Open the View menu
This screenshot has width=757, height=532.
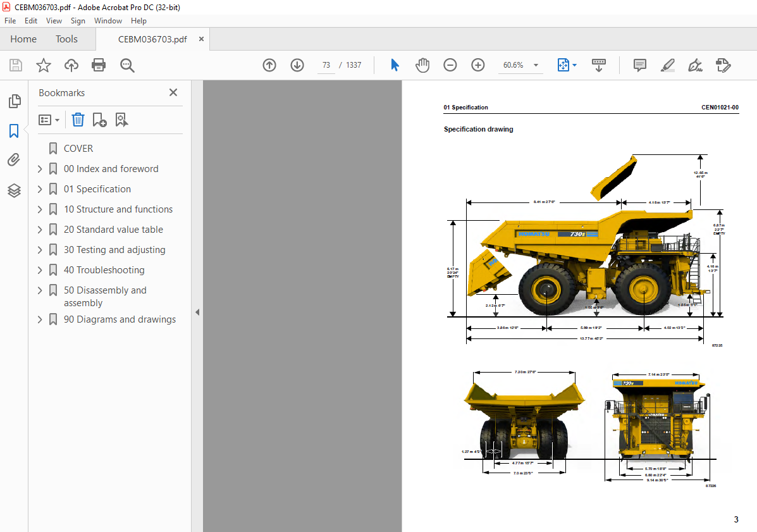(x=54, y=21)
